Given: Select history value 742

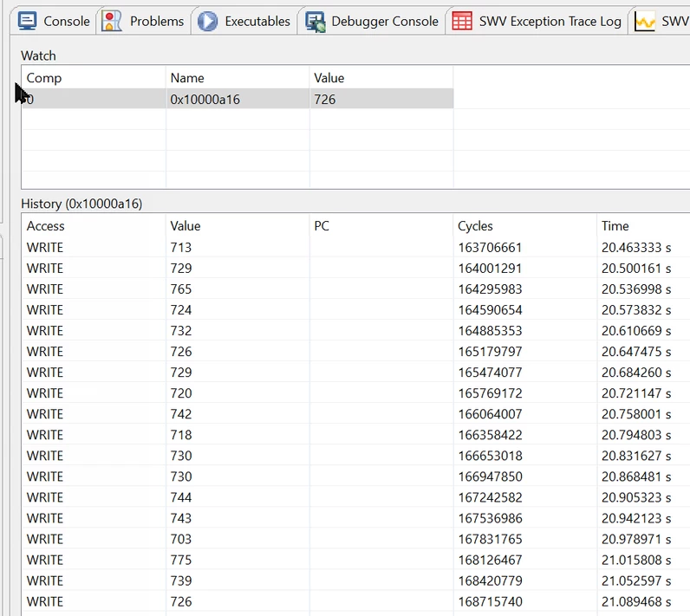Looking at the screenshot, I should 181,414.
